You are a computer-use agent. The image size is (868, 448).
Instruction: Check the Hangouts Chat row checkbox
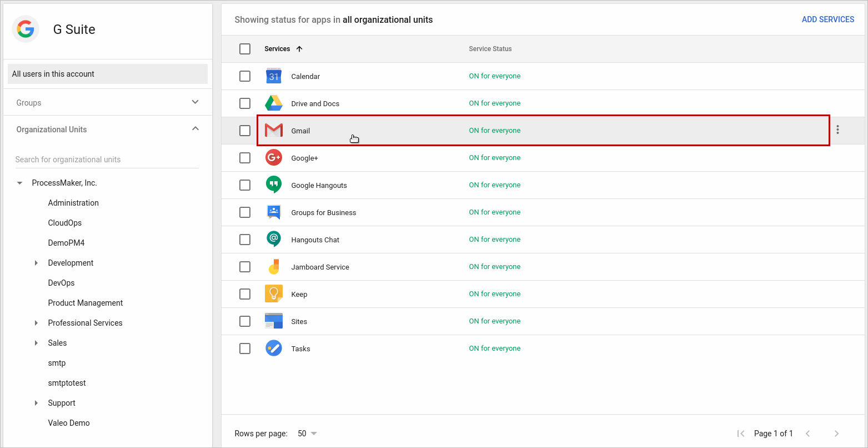(x=245, y=240)
